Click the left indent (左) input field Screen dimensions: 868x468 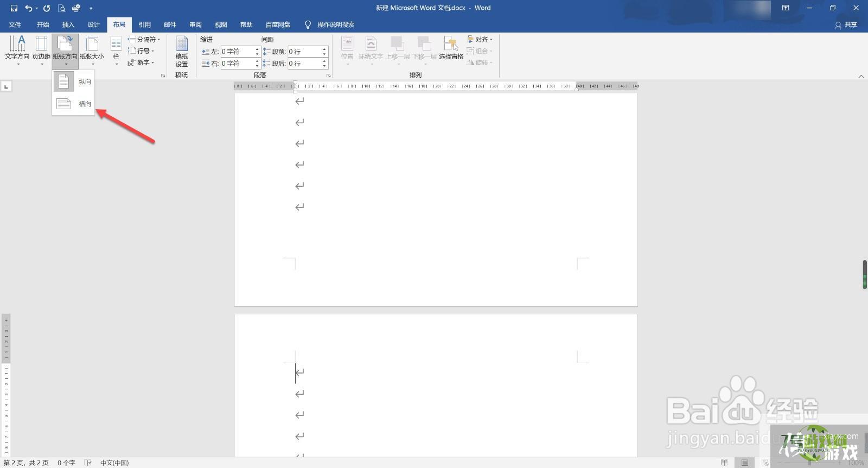[237, 52]
